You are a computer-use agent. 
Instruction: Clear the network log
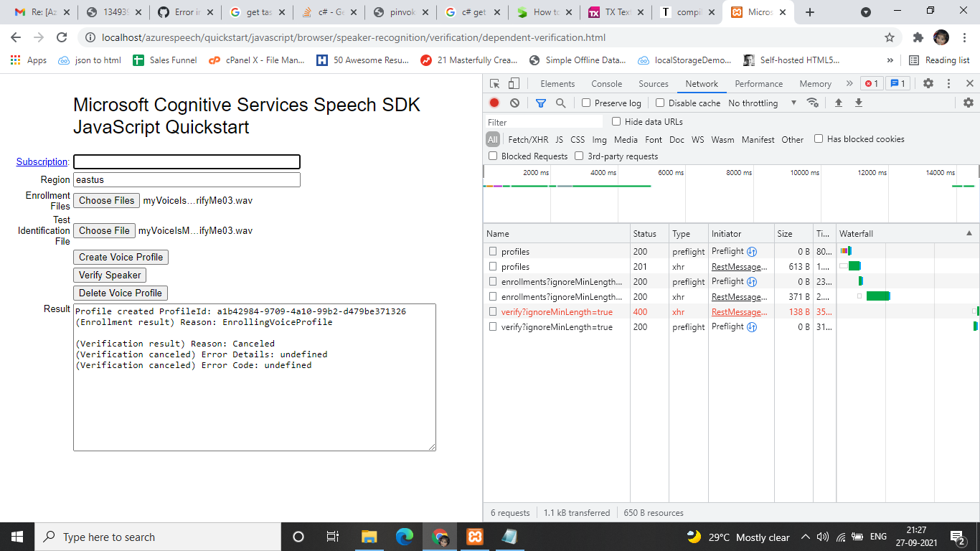[x=514, y=103]
